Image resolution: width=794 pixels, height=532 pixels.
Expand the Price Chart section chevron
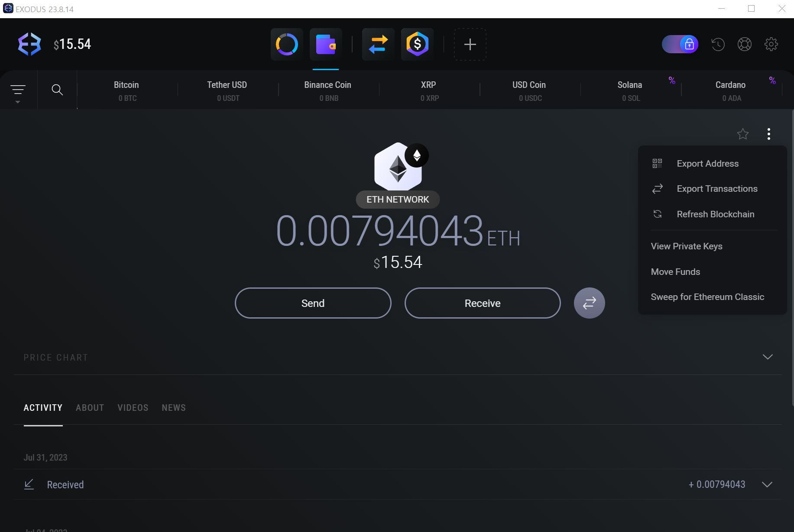pyautogui.click(x=768, y=357)
